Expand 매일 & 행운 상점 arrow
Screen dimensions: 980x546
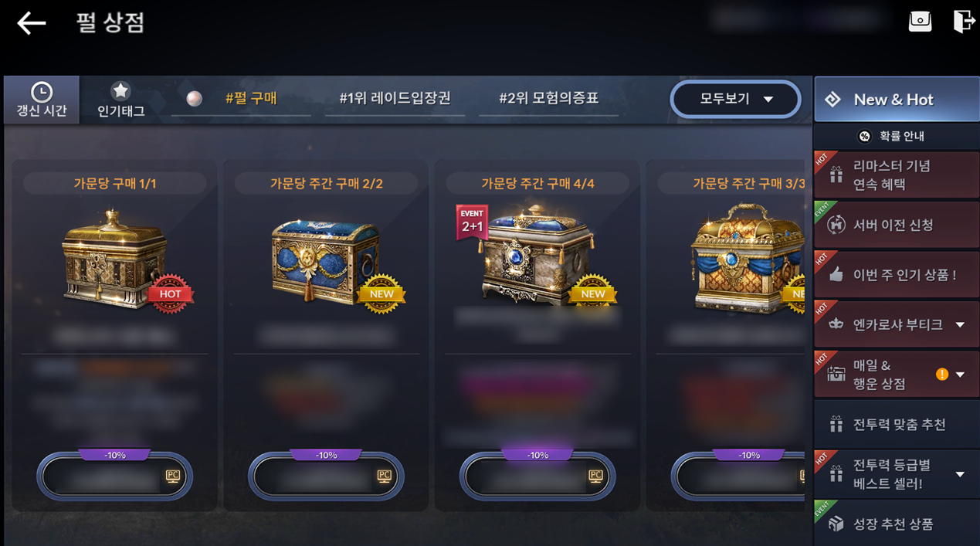click(x=960, y=375)
